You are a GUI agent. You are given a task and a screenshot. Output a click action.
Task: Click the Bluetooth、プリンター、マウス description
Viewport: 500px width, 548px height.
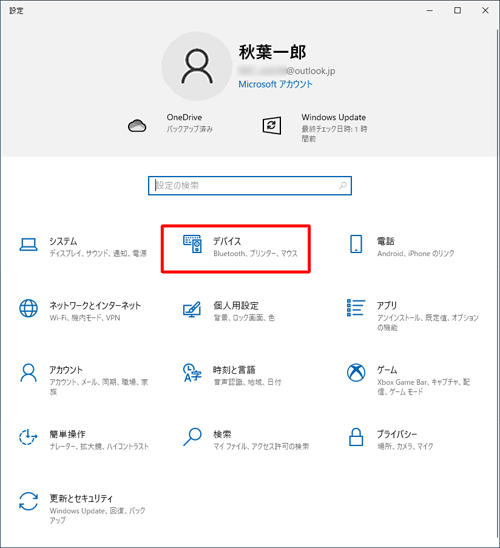point(255,253)
